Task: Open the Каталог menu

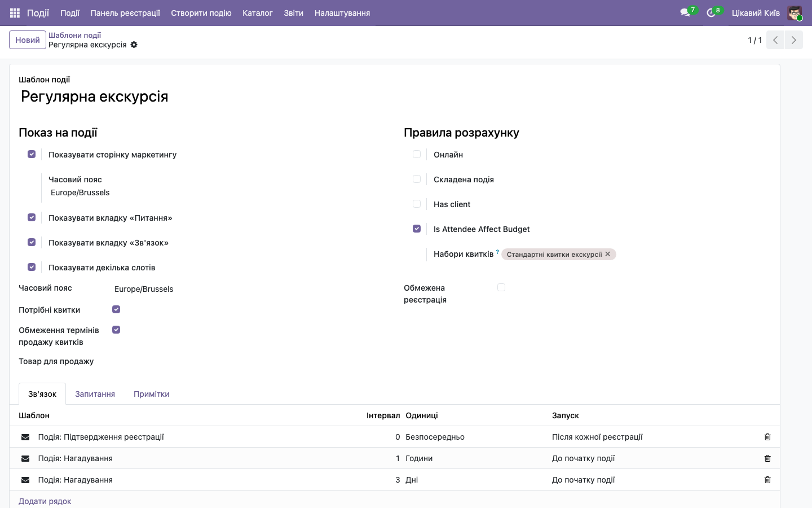Action: [258, 13]
